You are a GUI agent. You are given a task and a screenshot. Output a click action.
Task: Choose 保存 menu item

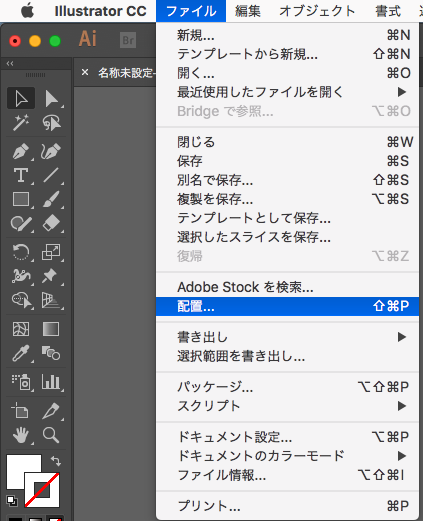tap(287, 161)
